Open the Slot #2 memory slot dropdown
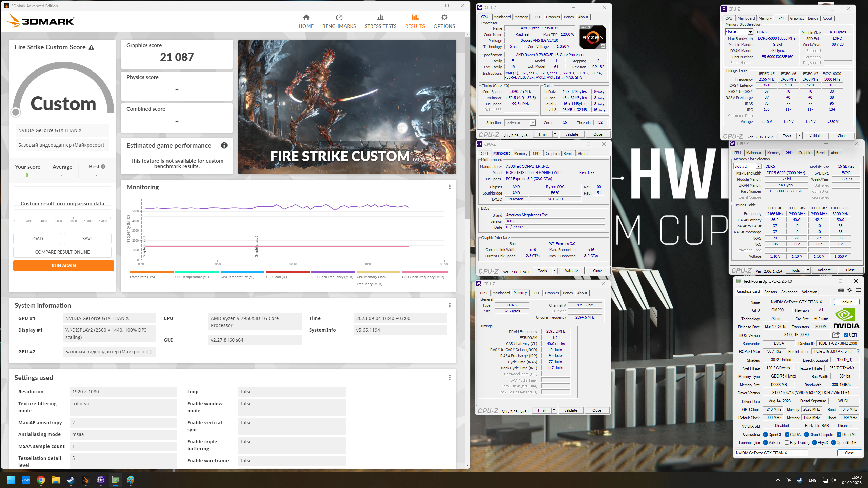The height and width of the screenshot is (488, 868). tap(758, 166)
